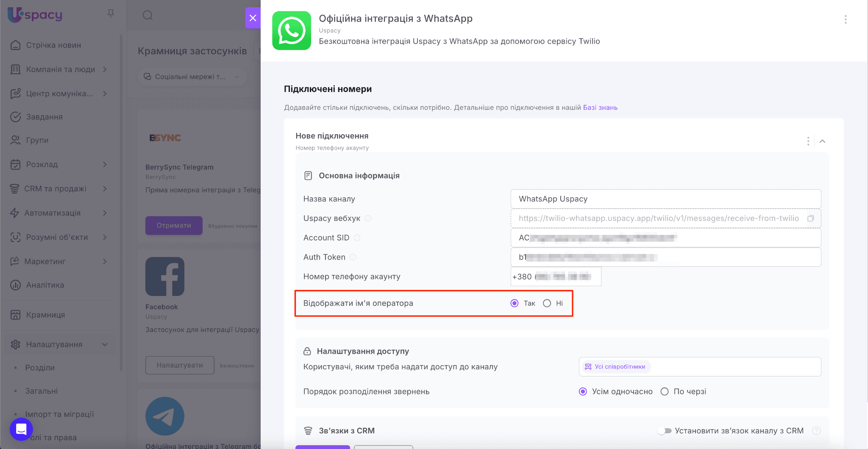868x449 pixels.
Task: Enable the channel link with CRM toggle
Action: [665, 431]
